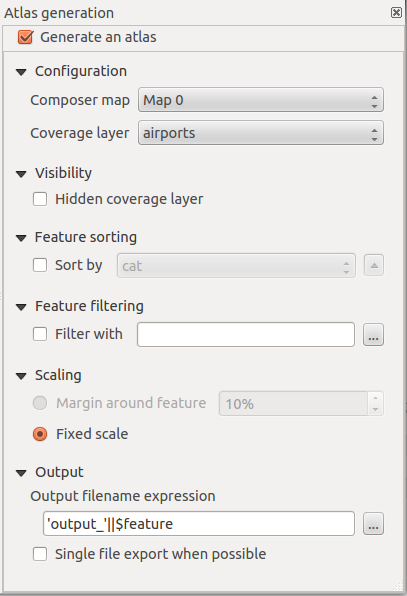407x596 pixels.
Task: Select the Fixed scale radio button
Action: tap(40, 434)
